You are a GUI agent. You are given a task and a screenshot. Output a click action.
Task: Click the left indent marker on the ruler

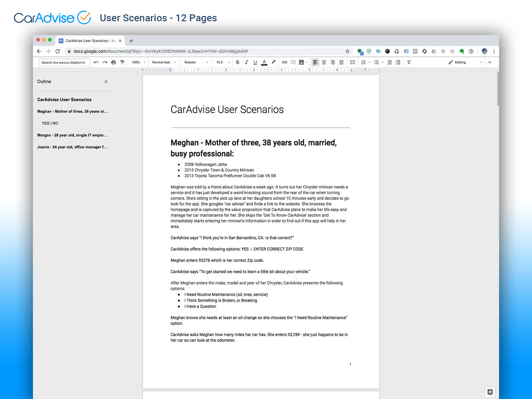pyautogui.click(x=171, y=70)
